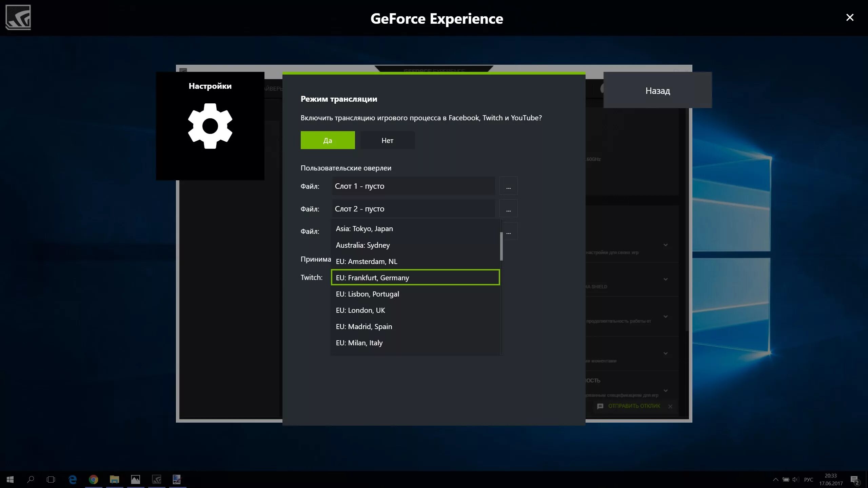Click ОТПРАВИТЬ ОТКЛИК feedback link in background window
Screen dimensions: 868x488
pos(634,406)
